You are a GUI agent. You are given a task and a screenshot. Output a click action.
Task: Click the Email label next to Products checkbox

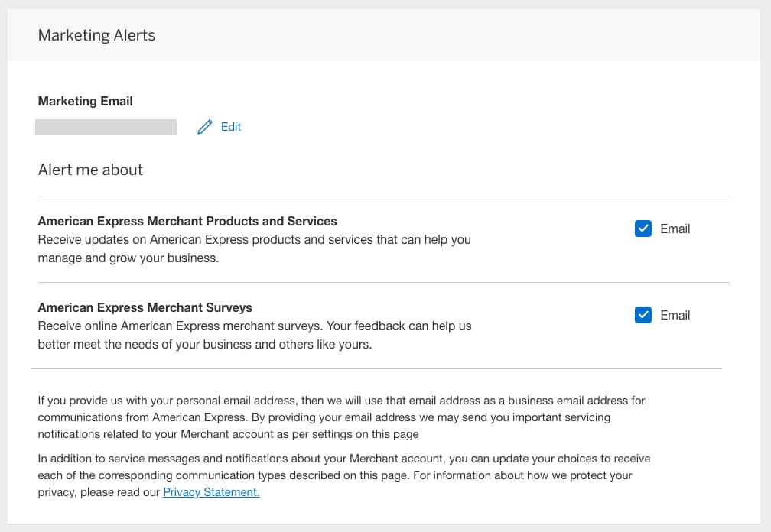coord(676,228)
